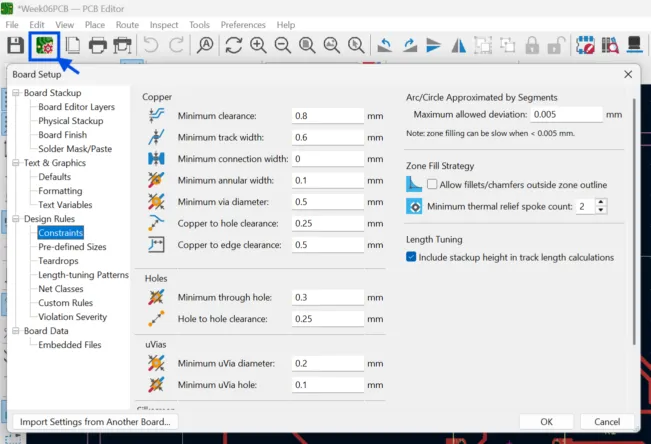Click the Rotate clockwise icon
Image resolution: width=651 pixels, height=444 pixels.
[x=410, y=45]
